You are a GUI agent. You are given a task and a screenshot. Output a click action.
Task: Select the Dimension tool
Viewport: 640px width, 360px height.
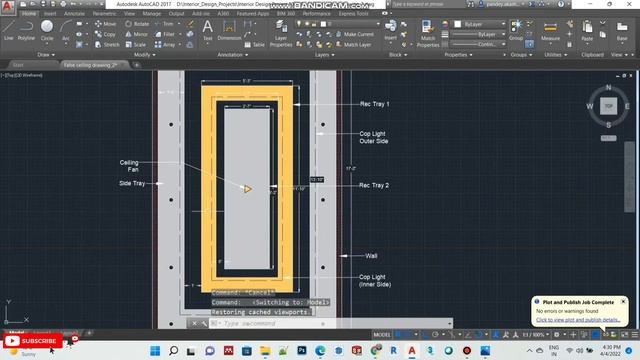click(229, 31)
